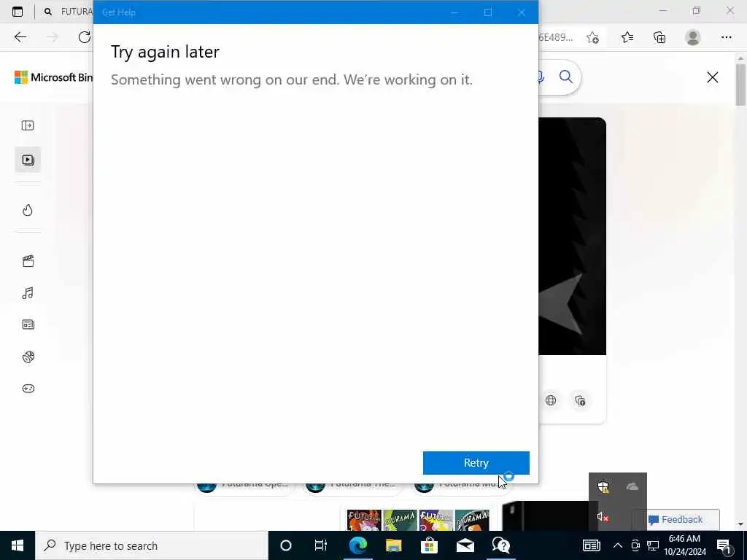This screenshot has height=560, width=747.
Task: Click the Meet Now tray icon
Action: pos(635,545)
